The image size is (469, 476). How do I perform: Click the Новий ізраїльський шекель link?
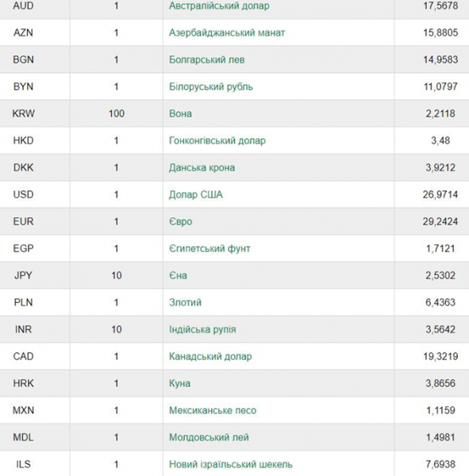pos(231,464)
